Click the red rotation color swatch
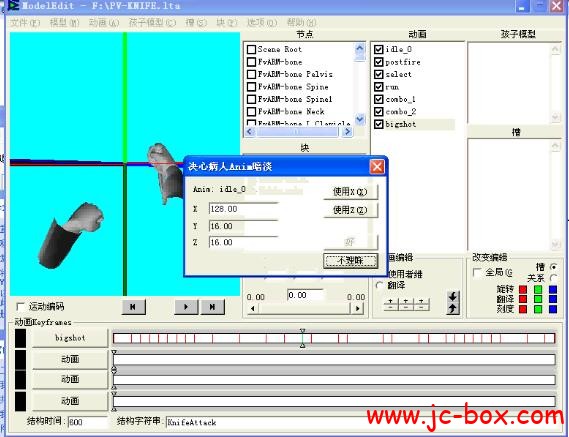 523,290
